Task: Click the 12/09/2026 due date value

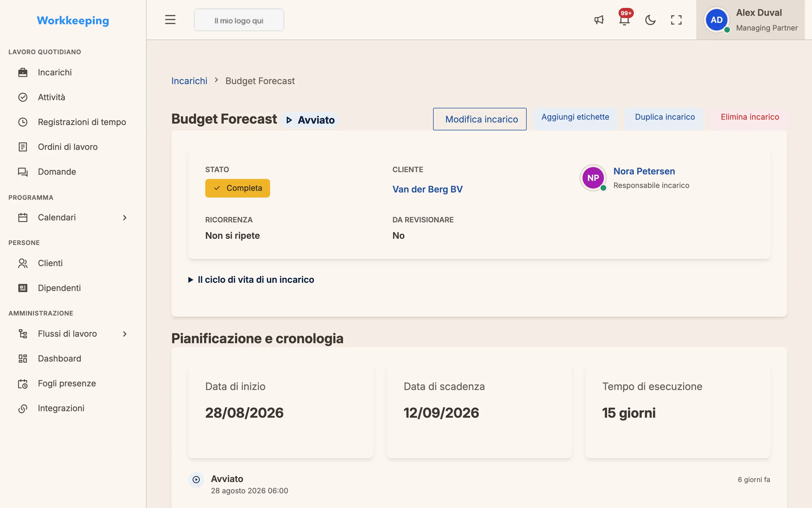Action: (441, 413)
